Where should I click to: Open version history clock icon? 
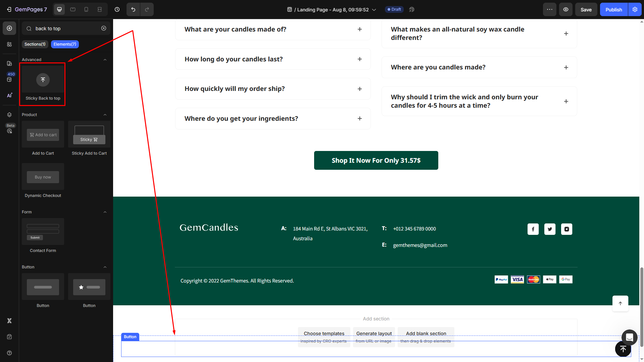117,9
